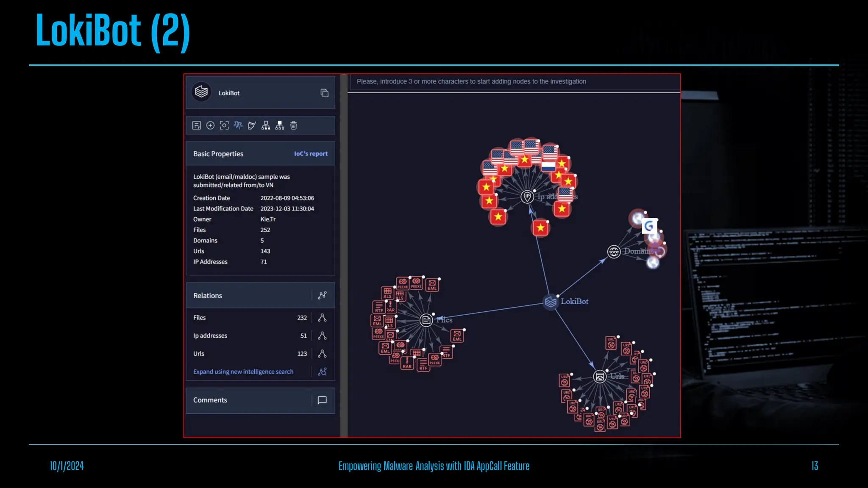The height and width of the screenshot is (488, 868).
Task: Center view with the focus target icon
Action: click(x=224, y=125)
